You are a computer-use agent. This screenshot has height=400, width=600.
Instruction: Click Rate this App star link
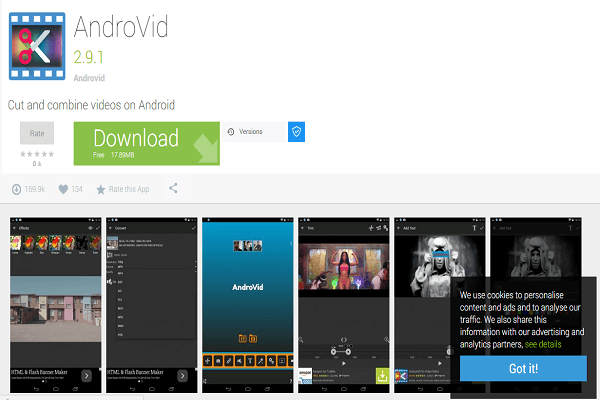tap(123, 189)
